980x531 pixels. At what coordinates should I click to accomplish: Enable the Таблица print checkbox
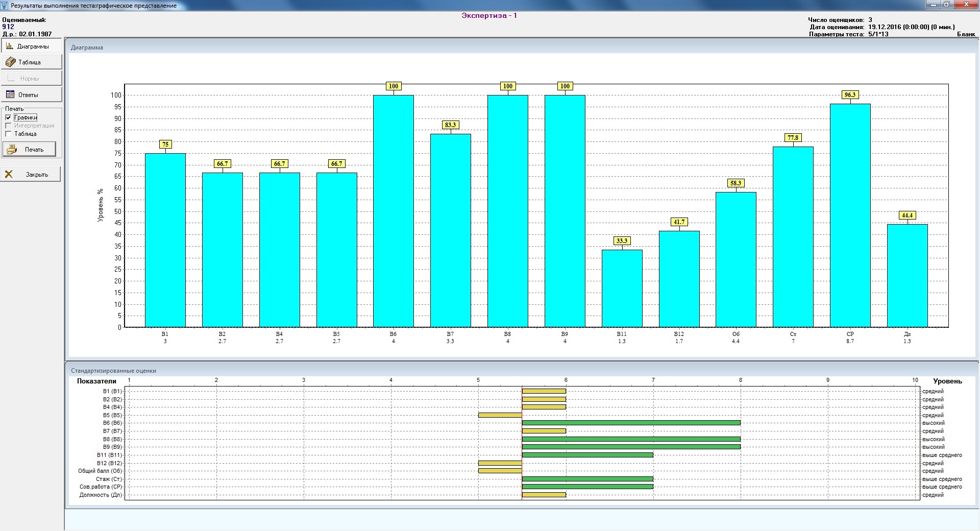pyautogui.click(x=8, y=134)
